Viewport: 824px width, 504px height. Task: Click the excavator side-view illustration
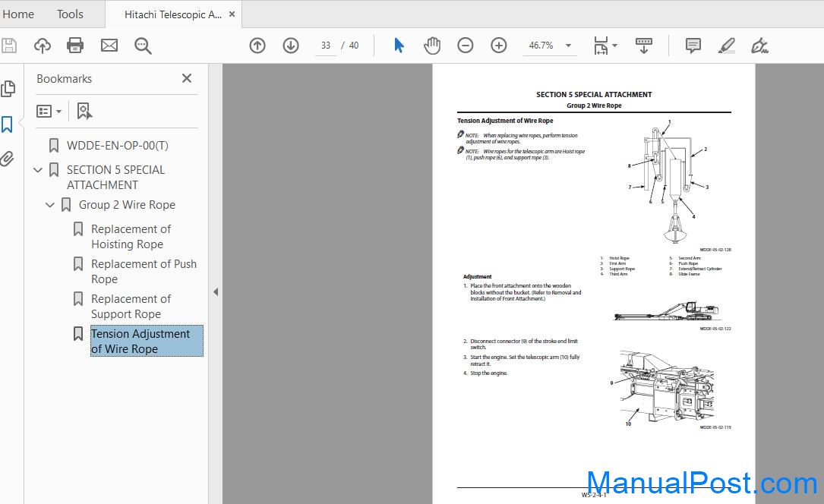(665, 310)
